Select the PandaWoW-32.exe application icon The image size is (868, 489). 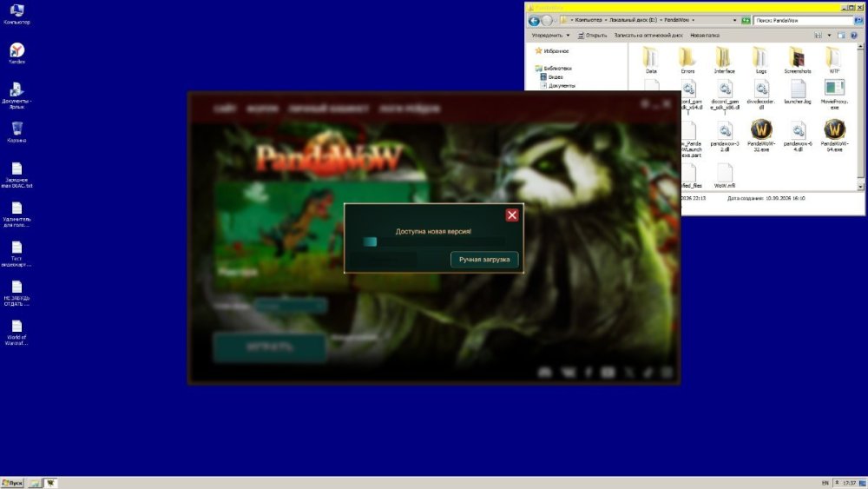coord(761,135)
